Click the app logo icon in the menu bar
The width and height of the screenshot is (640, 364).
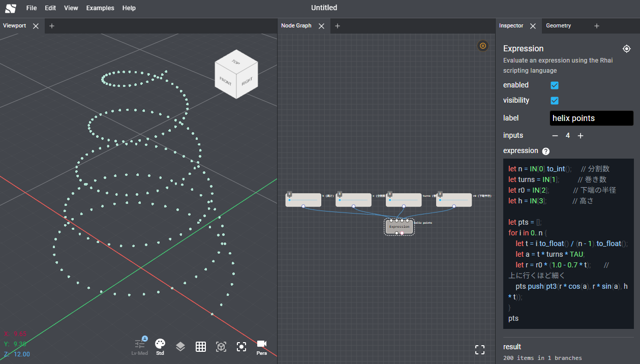(11, 8)
